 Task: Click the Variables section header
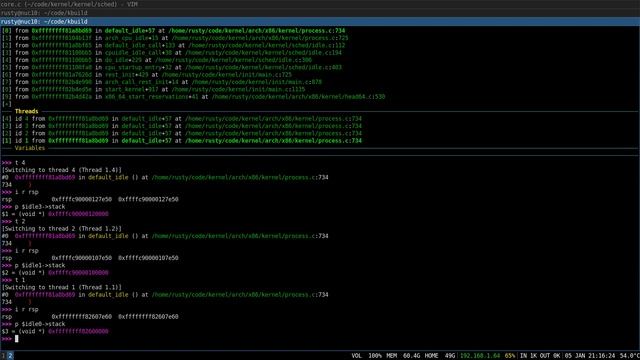(30, 148)
